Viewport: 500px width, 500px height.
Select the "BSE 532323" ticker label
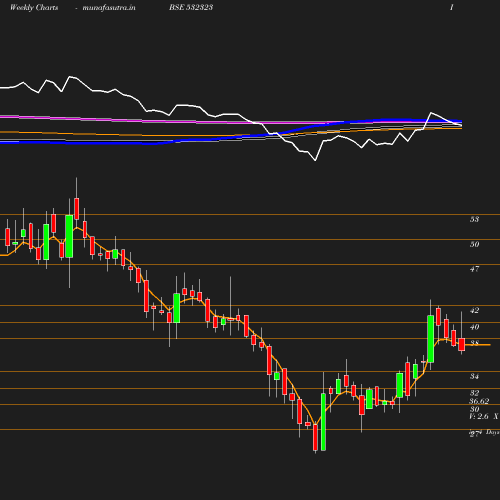pyautogui.click(x=191, y=7)
